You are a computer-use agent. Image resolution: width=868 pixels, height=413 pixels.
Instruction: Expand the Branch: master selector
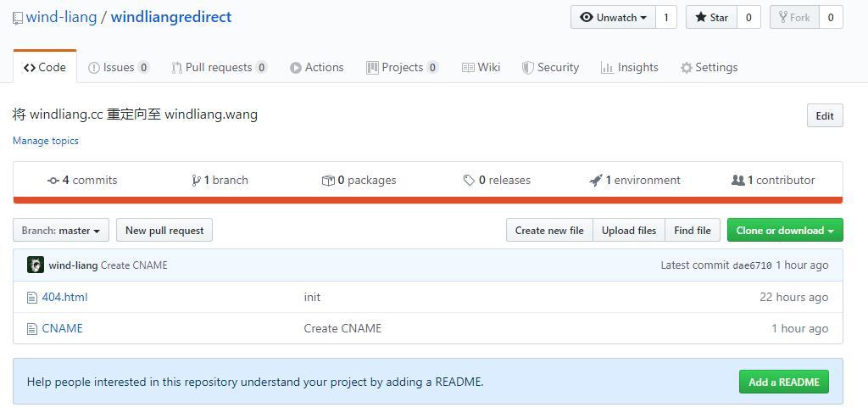pos(61,231)
